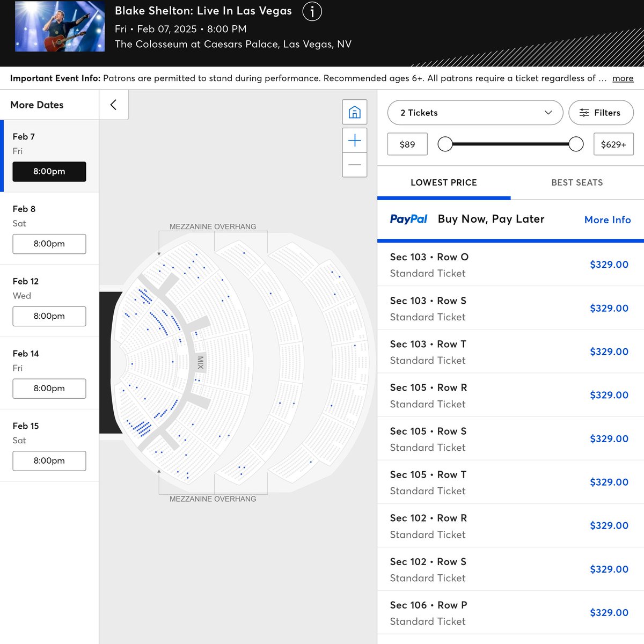This screenshot has width=644, height=644.
Task: Zoom out of the seat map
Action: 355,165
